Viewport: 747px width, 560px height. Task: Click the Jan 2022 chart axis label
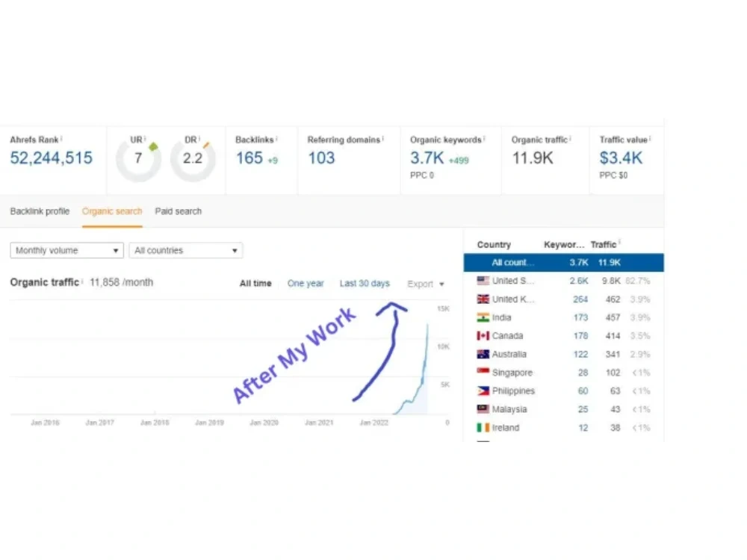[374, 423]
